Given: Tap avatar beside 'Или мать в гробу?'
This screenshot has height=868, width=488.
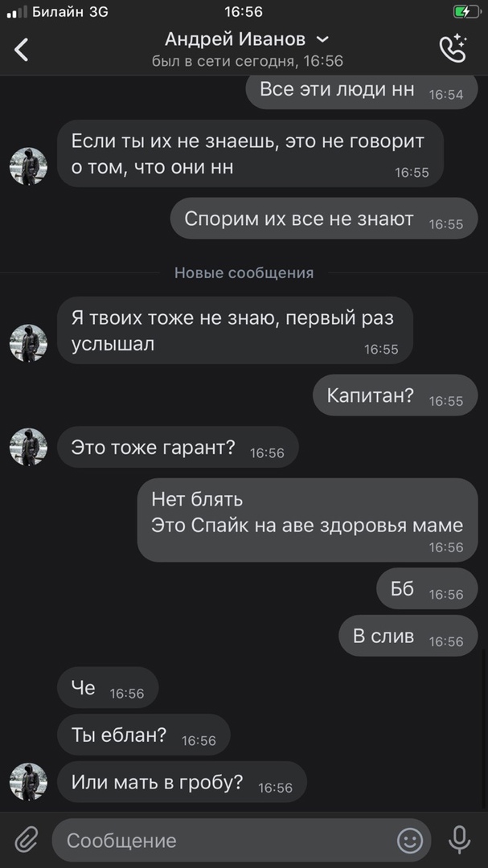Looking at the screenshot, I should pyautogui.click(x=28, y=782).
